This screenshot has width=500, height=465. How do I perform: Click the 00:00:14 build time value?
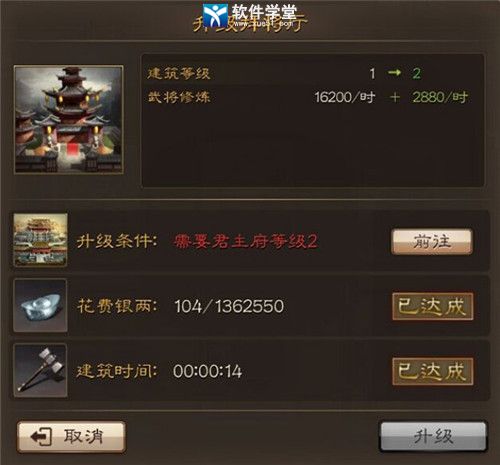pyautogui.click(x=207, y=371)
